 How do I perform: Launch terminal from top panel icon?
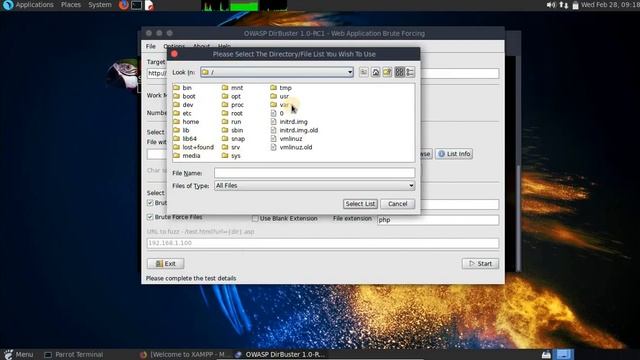(136, 5)
